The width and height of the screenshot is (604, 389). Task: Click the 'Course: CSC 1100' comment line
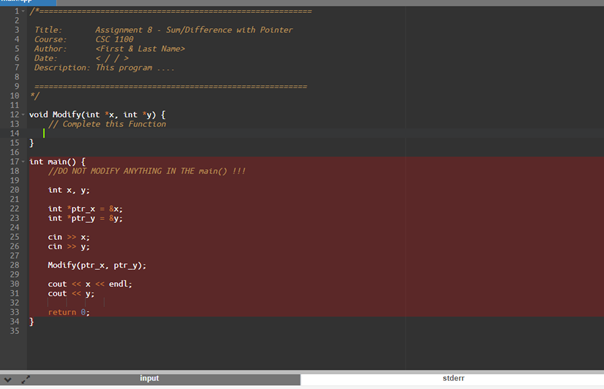coord(84,39)
